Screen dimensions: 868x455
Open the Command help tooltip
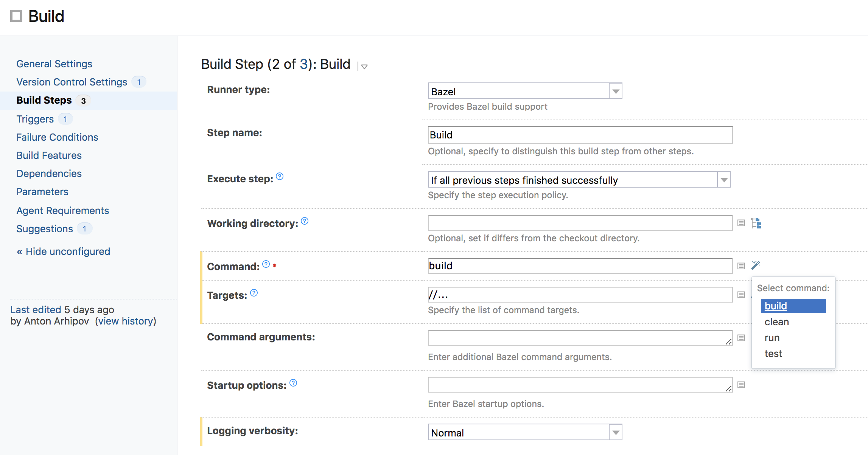pyautogui.click(x=265, y=265)
